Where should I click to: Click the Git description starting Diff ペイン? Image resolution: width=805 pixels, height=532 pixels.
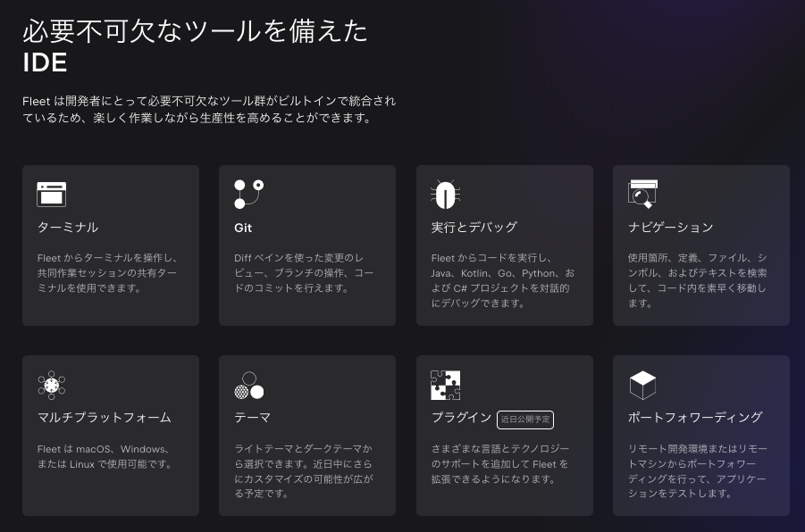[304, 273]
